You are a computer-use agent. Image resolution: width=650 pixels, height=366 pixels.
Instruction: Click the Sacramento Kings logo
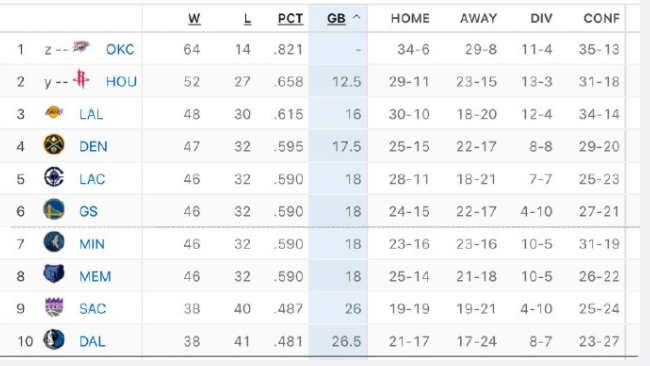tap(54, 307)
